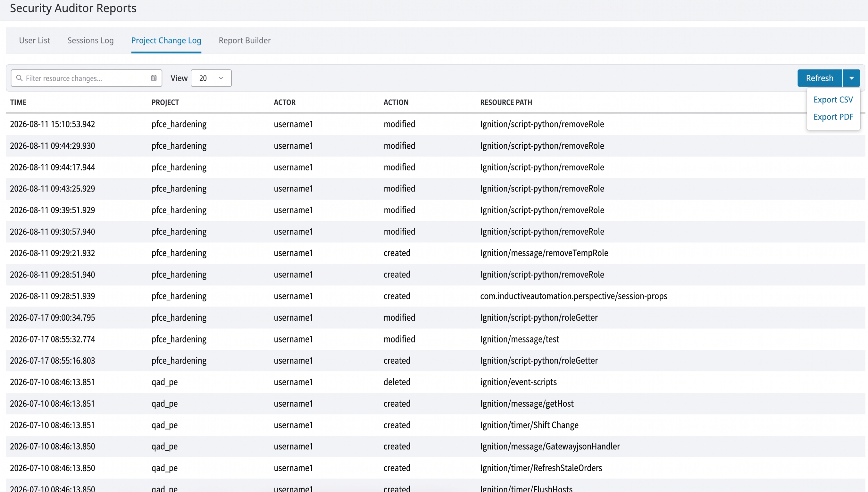Click created action in 09:28:51.940 row

click(397, 275)
